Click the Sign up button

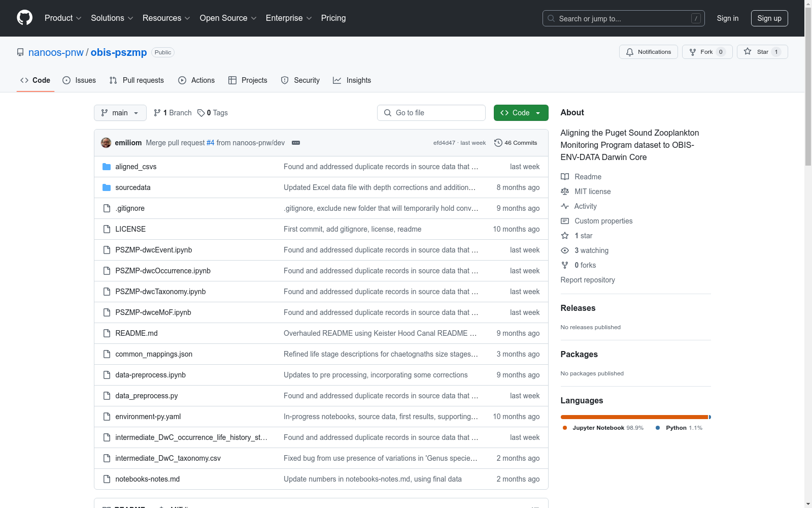point(769,18)
